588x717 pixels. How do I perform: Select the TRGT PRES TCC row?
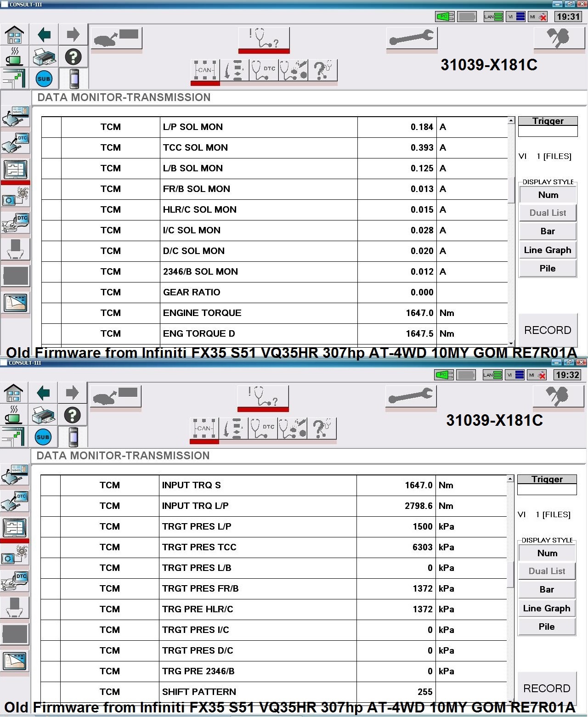click(273, 547)
